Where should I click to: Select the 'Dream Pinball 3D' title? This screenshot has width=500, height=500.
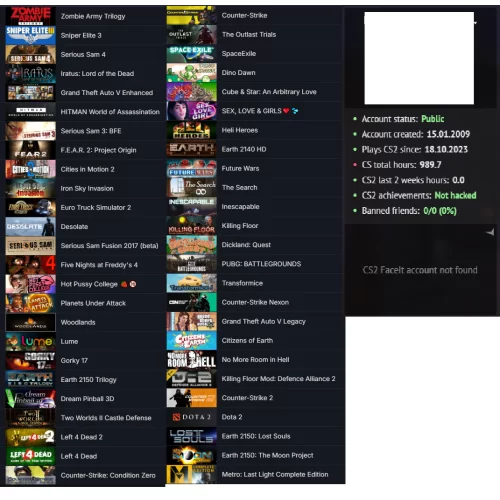point(87,399)
